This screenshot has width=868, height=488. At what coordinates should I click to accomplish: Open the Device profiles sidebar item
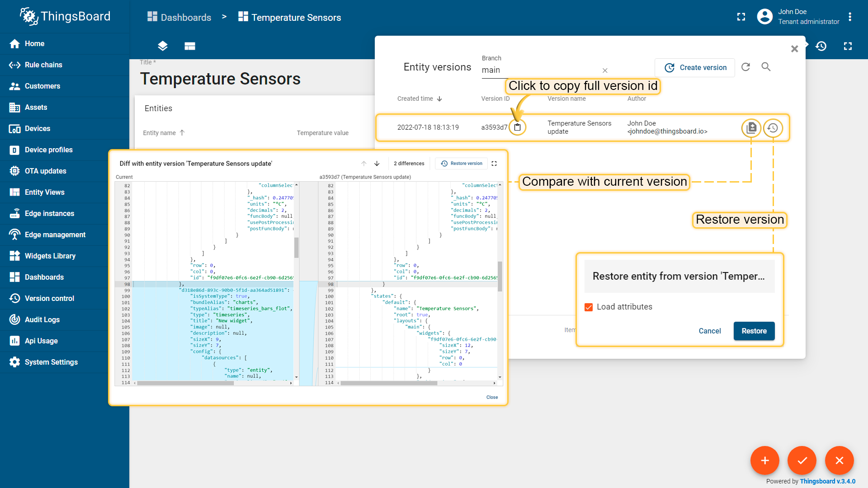[65, 150]
